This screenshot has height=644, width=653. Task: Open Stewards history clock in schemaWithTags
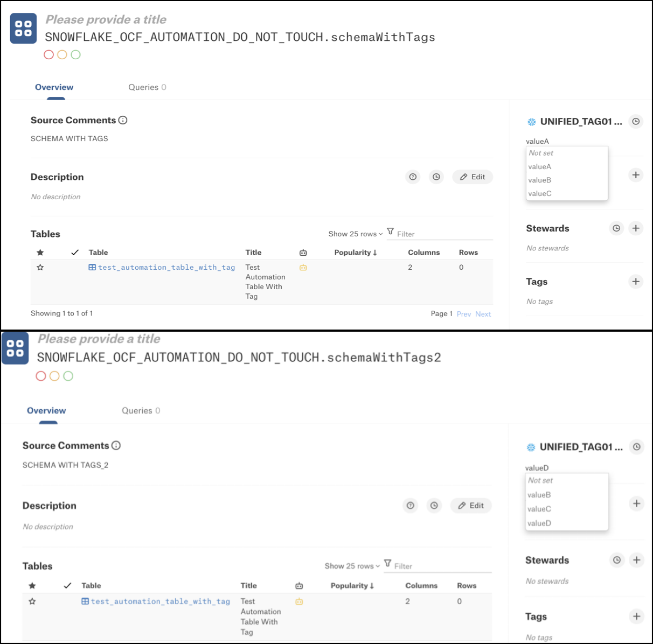tap(616, 228)
